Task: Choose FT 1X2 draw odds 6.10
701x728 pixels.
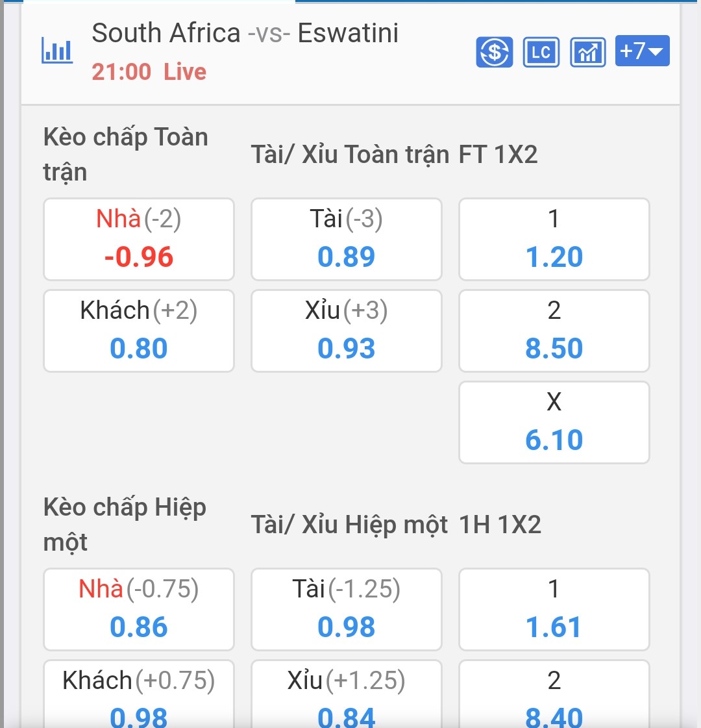Action: [x=554, y=422]
